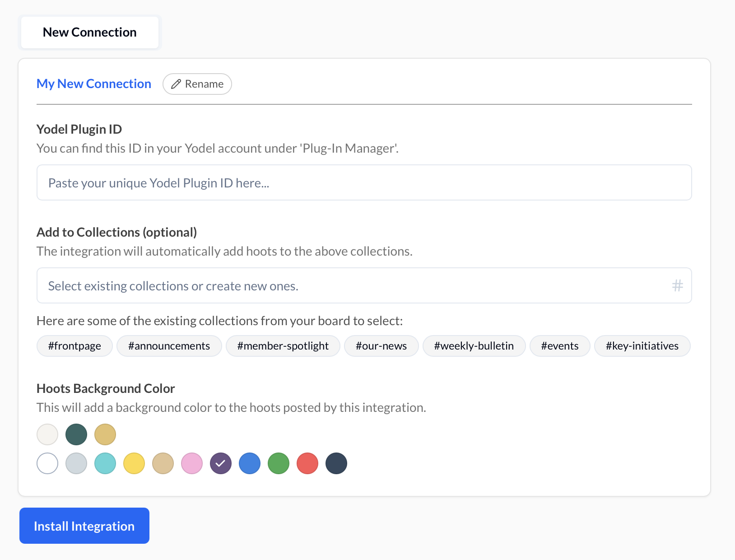The image size is (735, 560).
Task: Open the collections selection field
Action: click(x=352, y=285)
